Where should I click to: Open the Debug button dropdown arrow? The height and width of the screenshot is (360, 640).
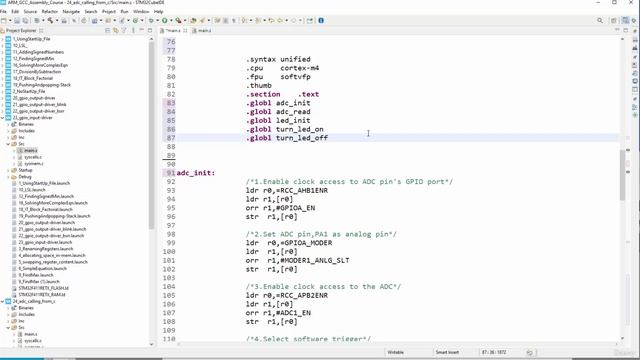(157, 20)
